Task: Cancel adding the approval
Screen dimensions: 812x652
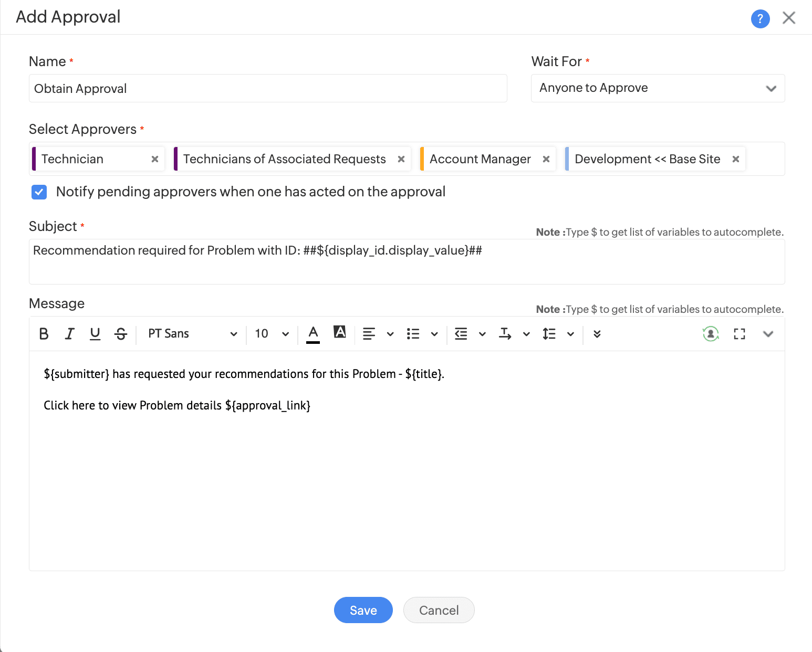Action: click(439, 610)
